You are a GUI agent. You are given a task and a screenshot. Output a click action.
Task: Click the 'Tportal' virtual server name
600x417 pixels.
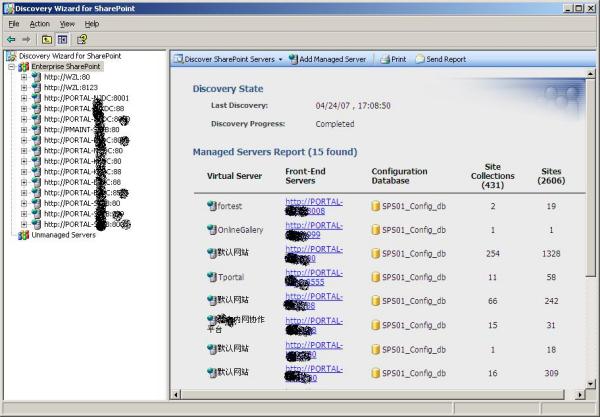coord(231,277)
